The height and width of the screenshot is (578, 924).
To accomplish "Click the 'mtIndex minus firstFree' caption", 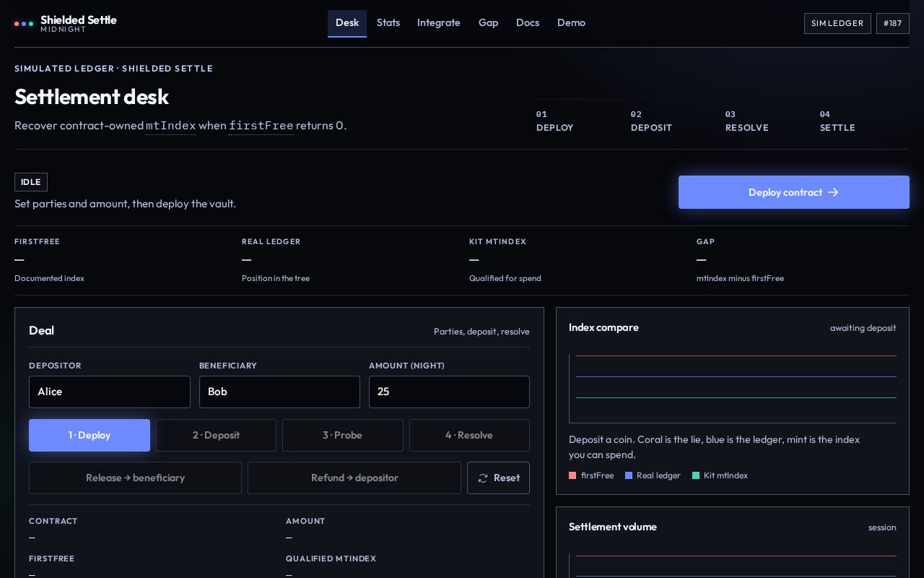I will click(740, 278).
